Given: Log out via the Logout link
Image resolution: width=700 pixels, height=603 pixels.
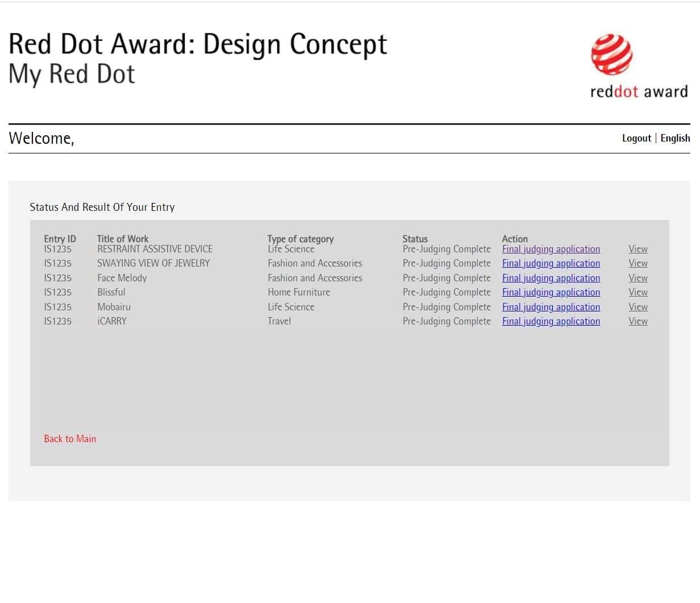Looking at the screenshot, I should (x=636, y=138).
